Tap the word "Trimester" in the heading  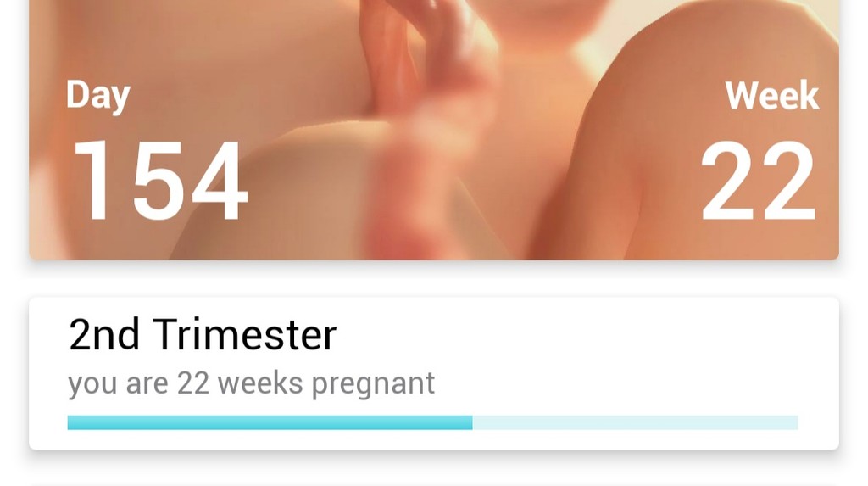tap(244, 335)
